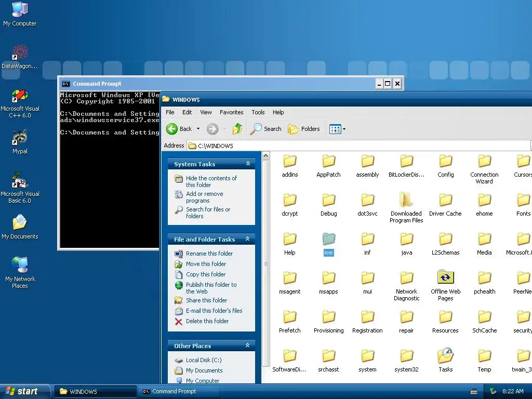
Task: Click E-mail this folder's files
Action: pos(209,311)
